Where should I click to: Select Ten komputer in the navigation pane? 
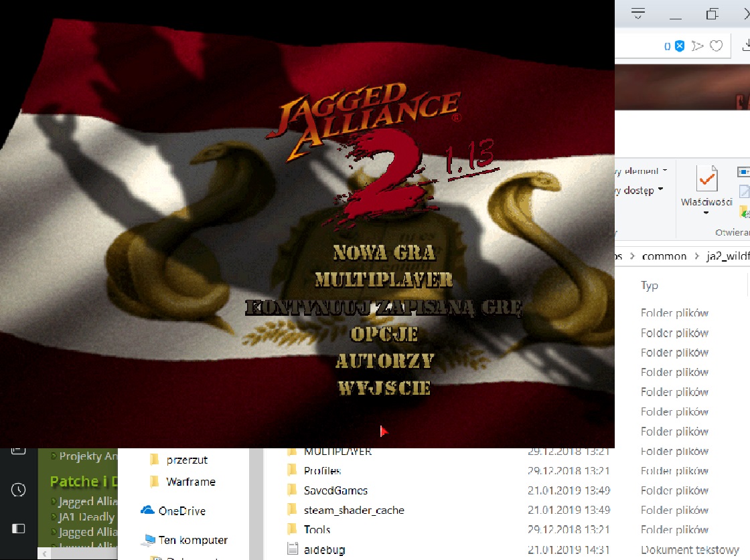point(192,540)
